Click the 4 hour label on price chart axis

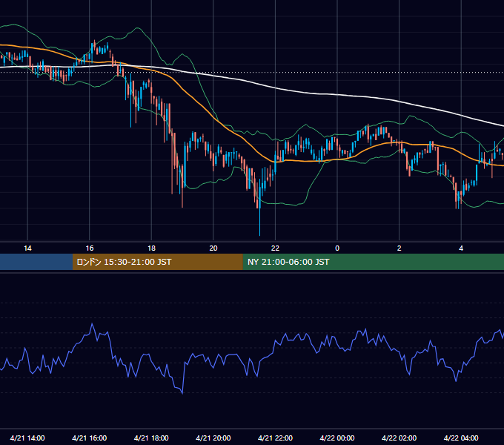tap(461, 248)
